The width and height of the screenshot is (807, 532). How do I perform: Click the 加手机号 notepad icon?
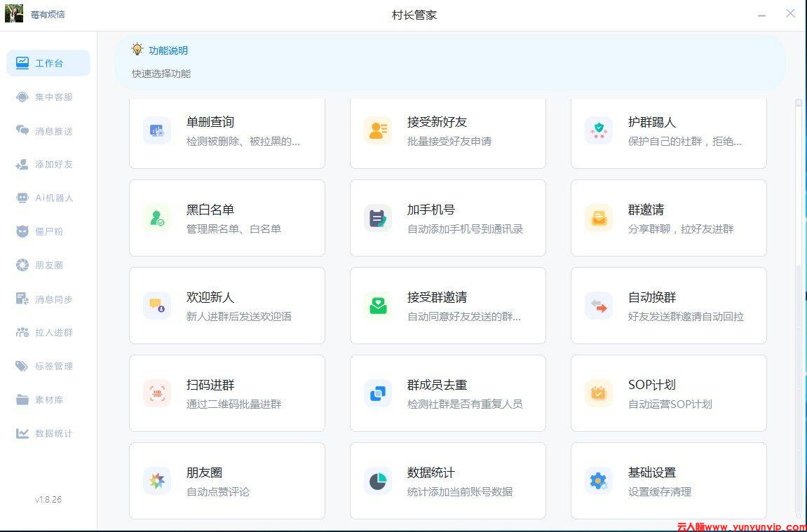[378, 218]
